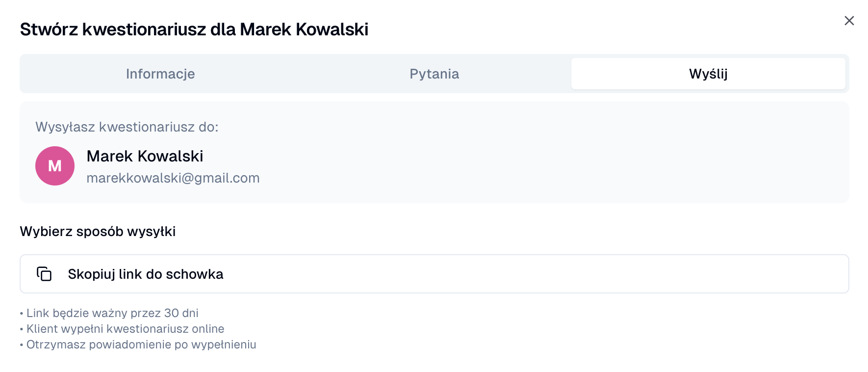Click the Link będzie ważny 30 dni note
Screen dimensions: 868x372
(112, 313)
